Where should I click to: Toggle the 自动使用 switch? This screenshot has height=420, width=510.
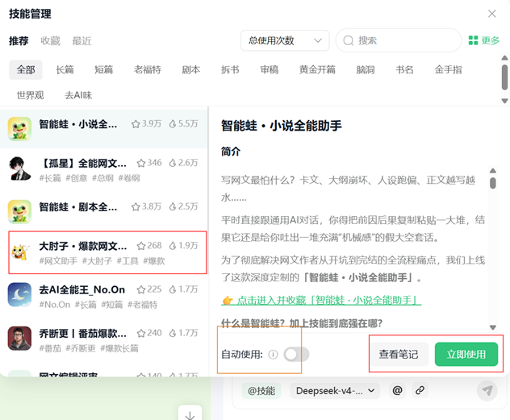(x=296, y=355)
